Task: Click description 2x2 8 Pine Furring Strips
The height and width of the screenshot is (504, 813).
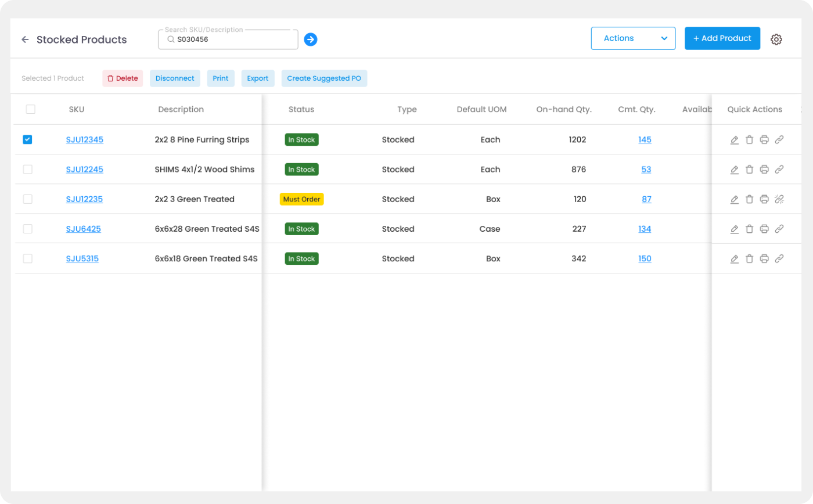Action: pyautogui.click(x=202, y=139)
